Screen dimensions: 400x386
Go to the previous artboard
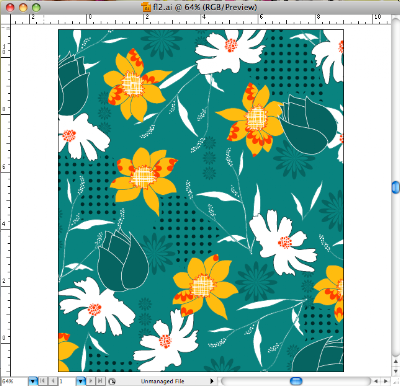point(53,381)
